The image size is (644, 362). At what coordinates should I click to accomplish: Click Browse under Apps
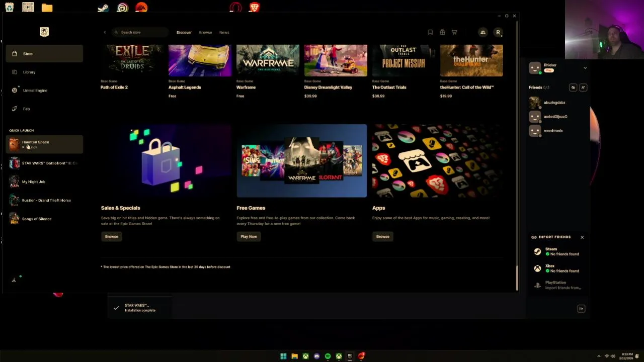pyautogui.click(x=383, y=236)
